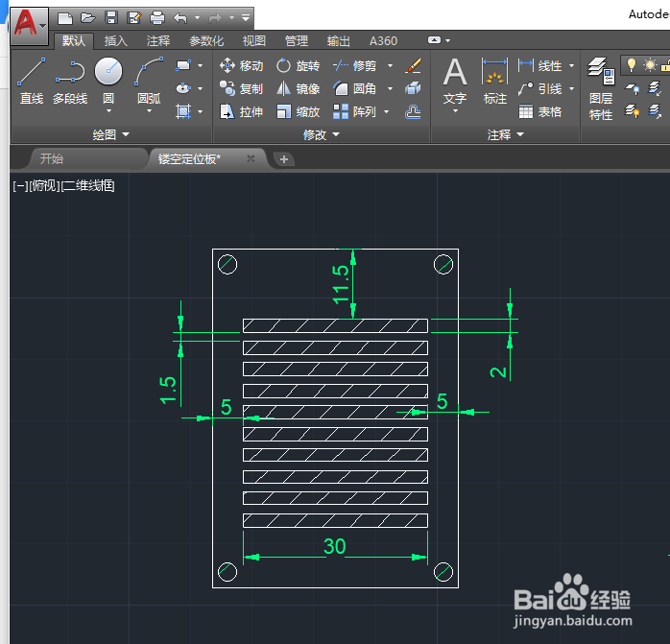Image resolution: width=670 pixels, height=644 pixels.
Task: Switch to the Insert (插入) ribbon tab
Action: click(116, 41)
